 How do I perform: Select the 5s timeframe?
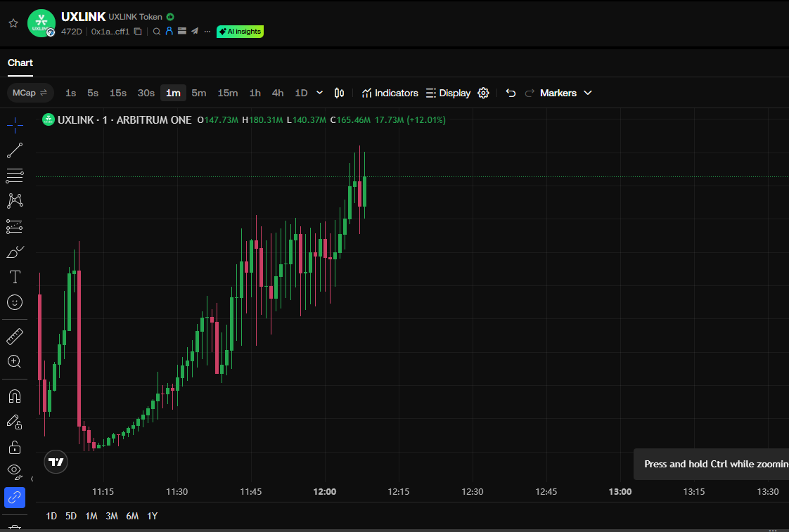coord(93,93)
